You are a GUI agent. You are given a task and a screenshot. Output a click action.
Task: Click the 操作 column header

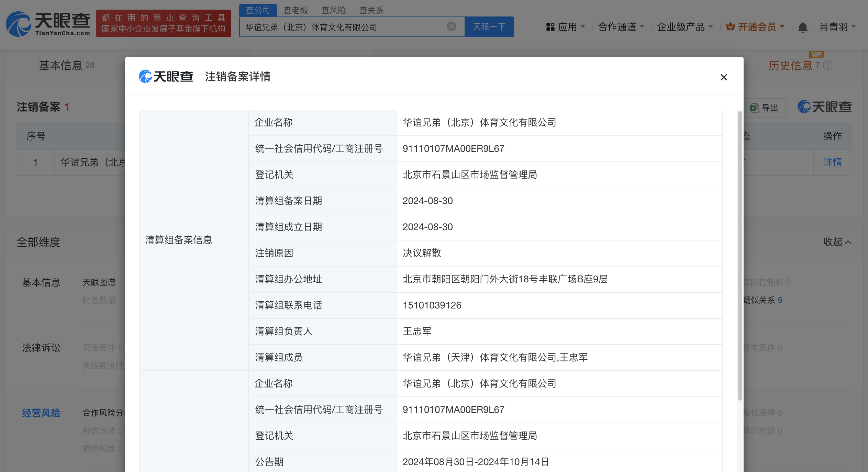[832, 136]
